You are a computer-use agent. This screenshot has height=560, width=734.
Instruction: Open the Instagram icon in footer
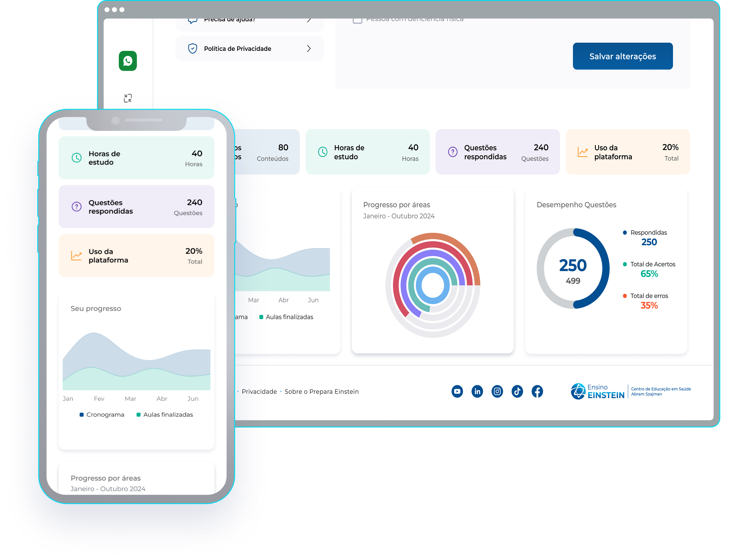click(497, 391)
